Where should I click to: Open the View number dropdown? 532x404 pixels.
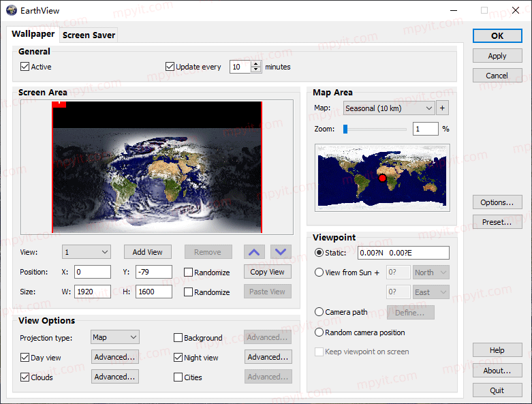(x=87, y=252)
